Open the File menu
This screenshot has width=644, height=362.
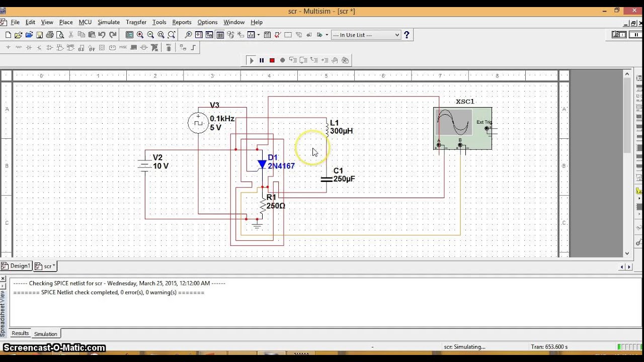click(15, 22)
